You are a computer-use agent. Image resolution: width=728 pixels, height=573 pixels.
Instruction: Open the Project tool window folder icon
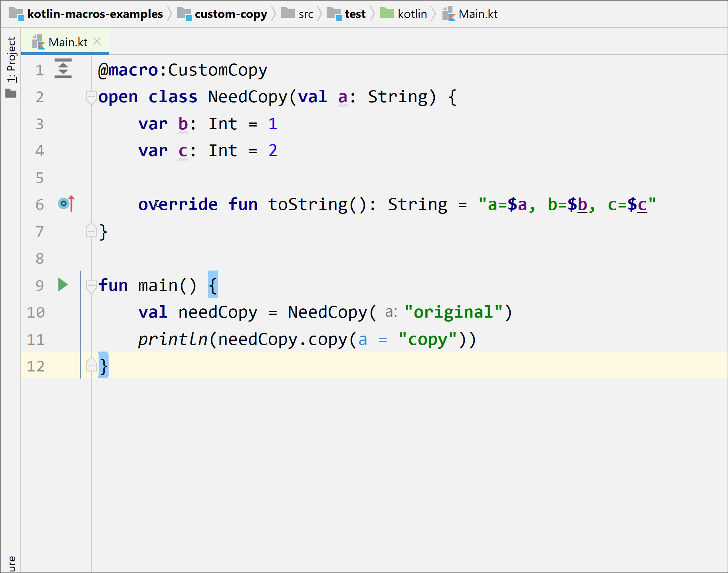[11, 94]
